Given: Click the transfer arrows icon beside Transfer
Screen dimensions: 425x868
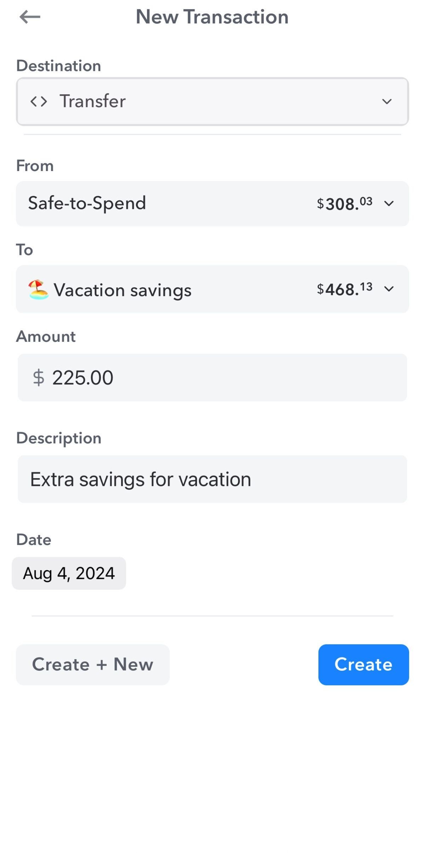Looking at the screenshot, I should coord(39,102).
